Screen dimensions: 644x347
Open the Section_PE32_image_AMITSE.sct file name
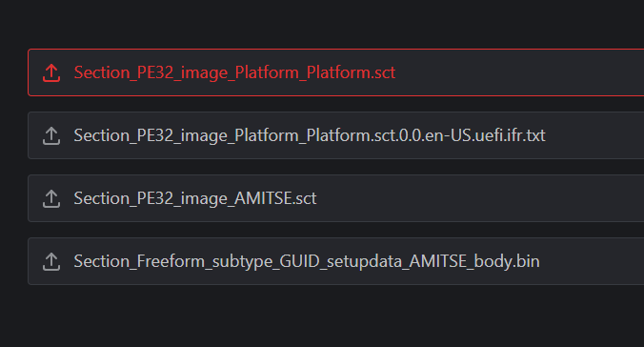click(x=195, y=198)
